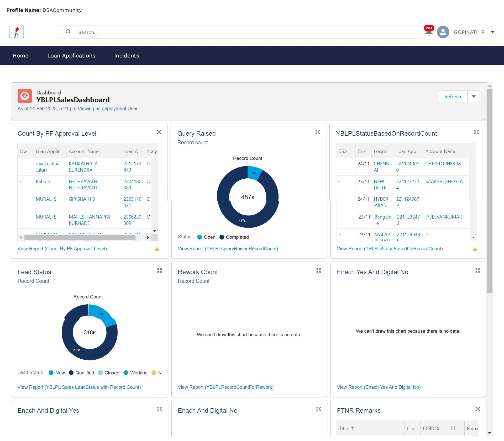Viewport: 504px width, 441px height.
Task: Click the YBLPLSalesDashboard dashboard icon
Action: tap(25, 96)
